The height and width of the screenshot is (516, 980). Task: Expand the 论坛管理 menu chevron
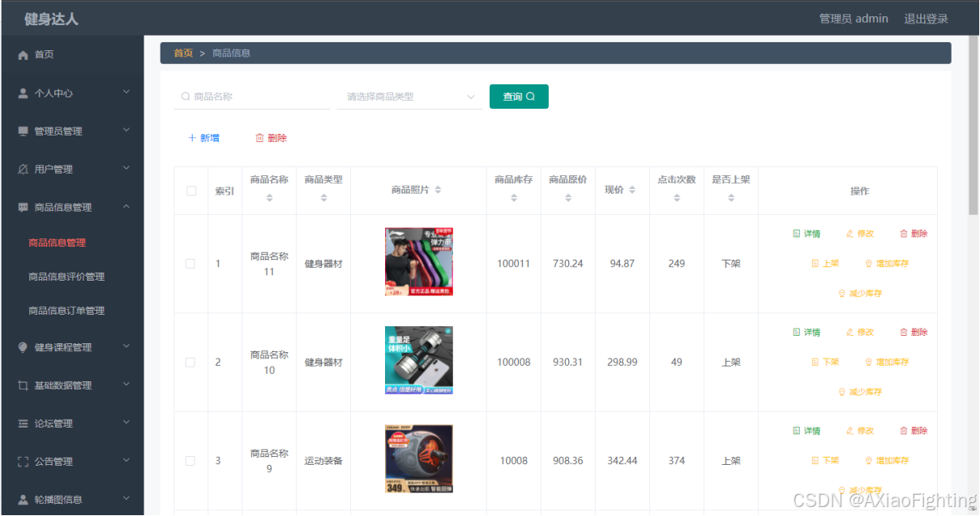[x=126, y=423]
